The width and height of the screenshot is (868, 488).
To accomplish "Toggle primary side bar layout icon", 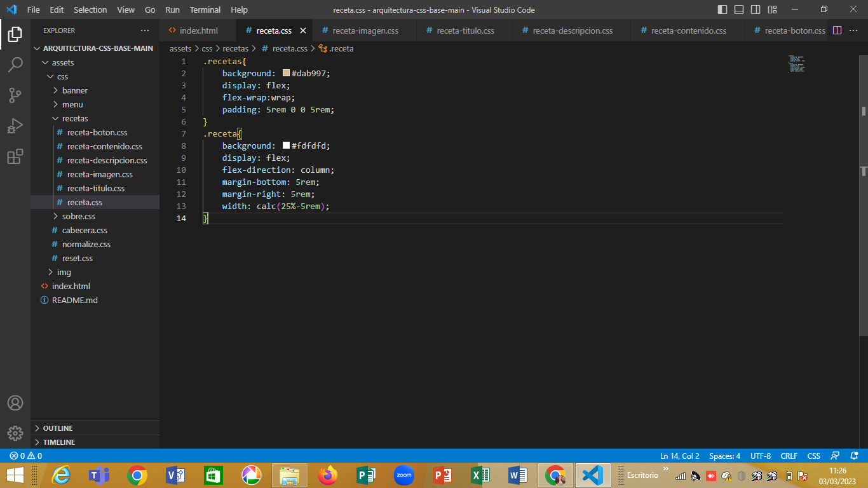I will 722,10.
